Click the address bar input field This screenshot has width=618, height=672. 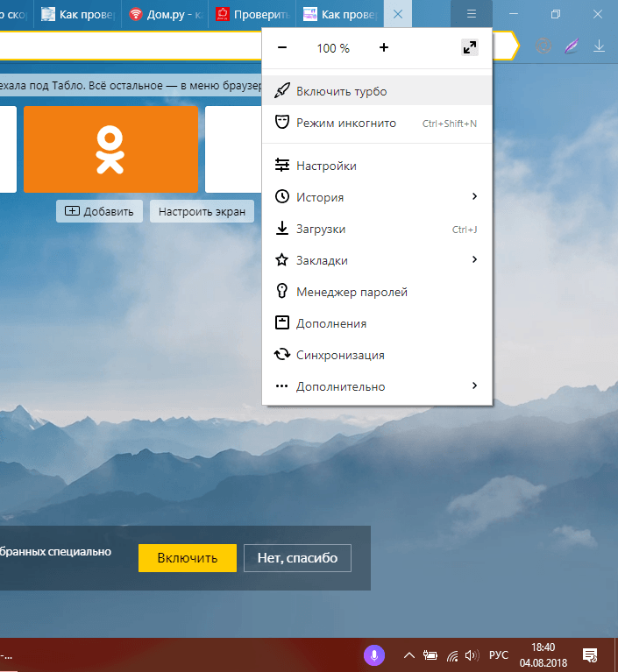(129, 46)
